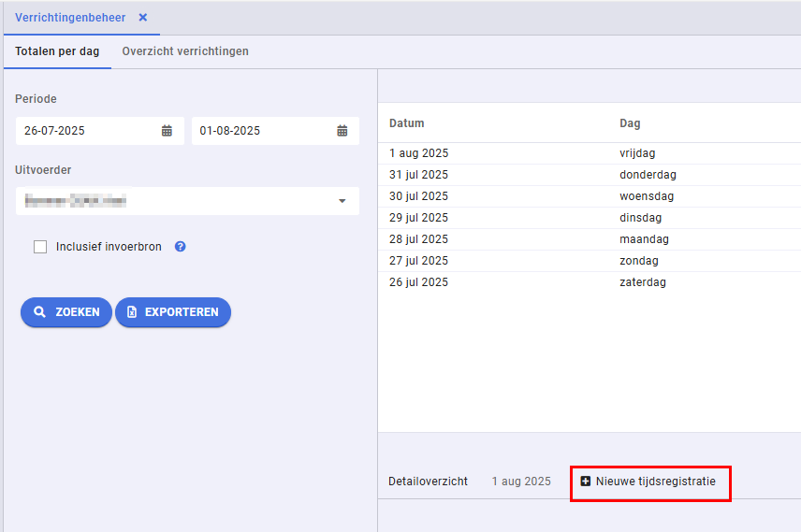The width and height of the screenshot is (801, 532).
Task: Open the Overzicht verrichtingen tab
Action: point(185,51)
